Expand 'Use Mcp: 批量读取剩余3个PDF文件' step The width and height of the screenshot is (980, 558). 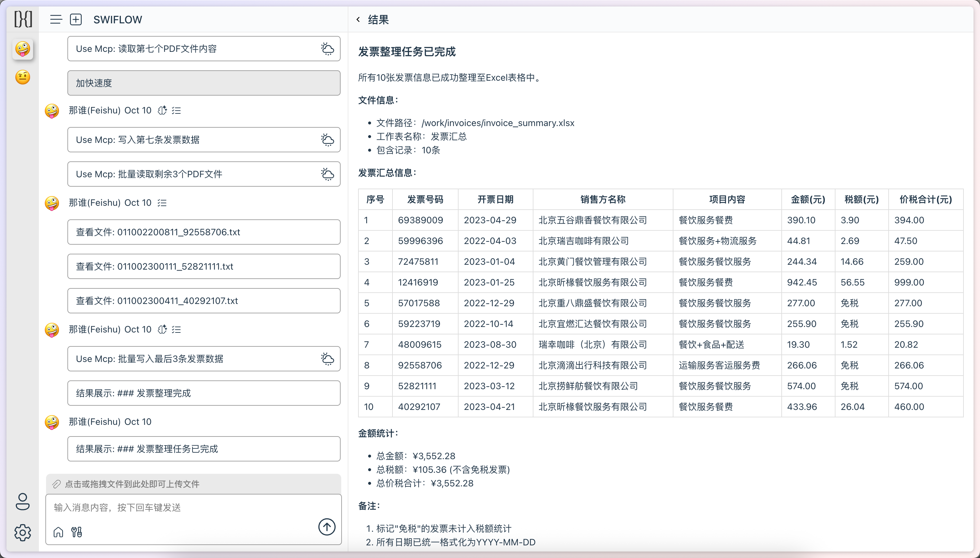point(204,174)
